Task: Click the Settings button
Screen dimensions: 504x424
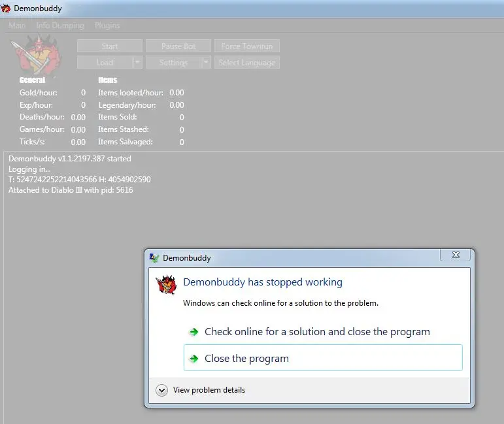Action: point(174,62)
